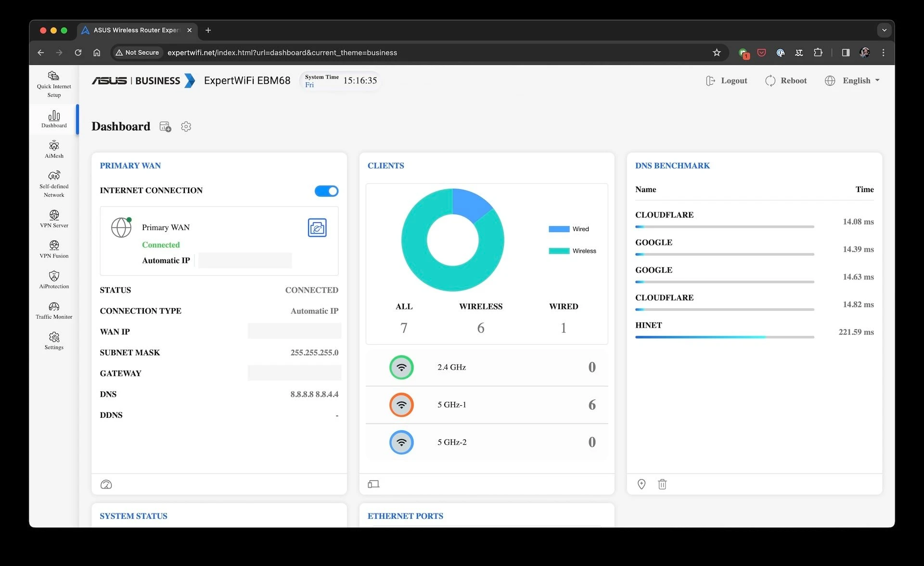
Task: Open the VPN Server page
Action: pyautogui.click(x=54, y=219)
